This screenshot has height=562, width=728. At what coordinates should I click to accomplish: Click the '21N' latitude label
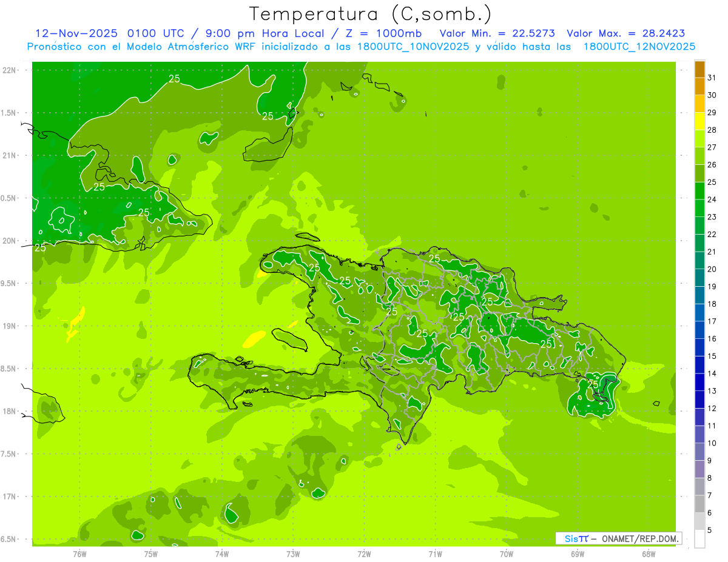click(x=9, y=156)
